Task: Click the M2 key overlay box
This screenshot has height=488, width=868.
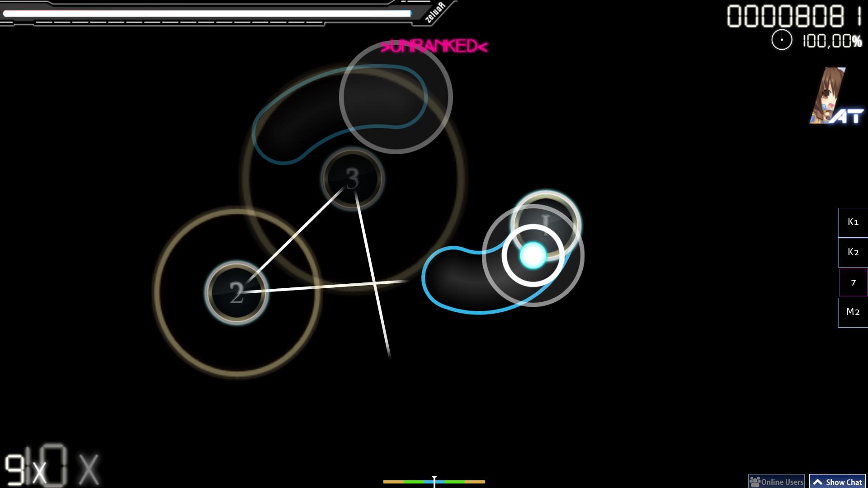Action: pos(853,312)
